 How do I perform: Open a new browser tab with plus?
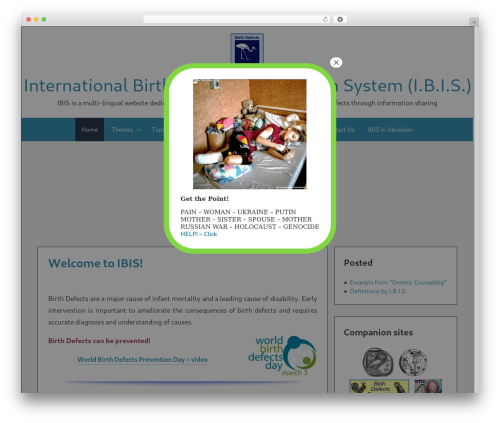point(474,22)
